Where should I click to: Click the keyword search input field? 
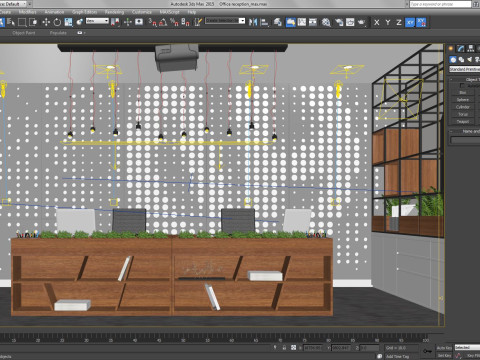pos(440,4)
